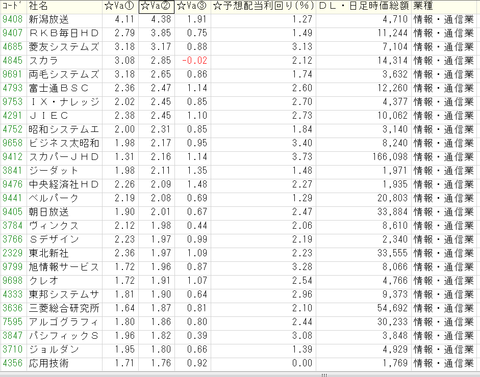Select ビジネス太昭和 name cell

click(64, 143)
